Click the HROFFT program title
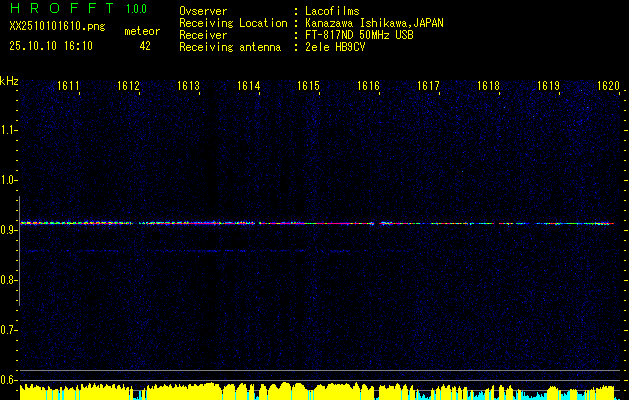Image resolution: width=629 pixels, height=400 pixels. click(x=59, y=11)
